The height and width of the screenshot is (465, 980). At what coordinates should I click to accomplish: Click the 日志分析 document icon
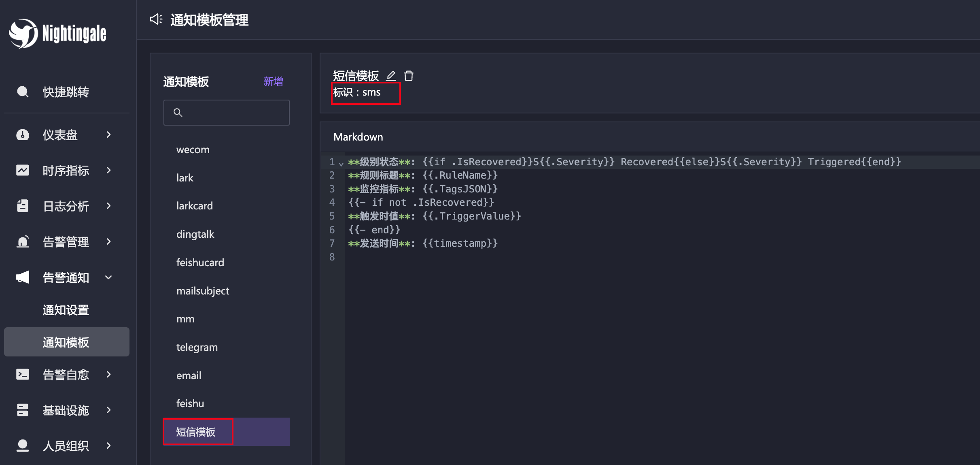(x=23, y=206)
